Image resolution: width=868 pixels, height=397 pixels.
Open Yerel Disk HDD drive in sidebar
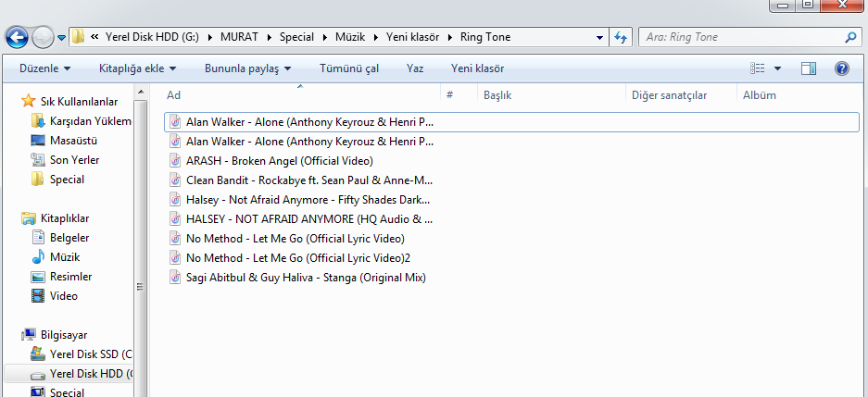point(92,374)
